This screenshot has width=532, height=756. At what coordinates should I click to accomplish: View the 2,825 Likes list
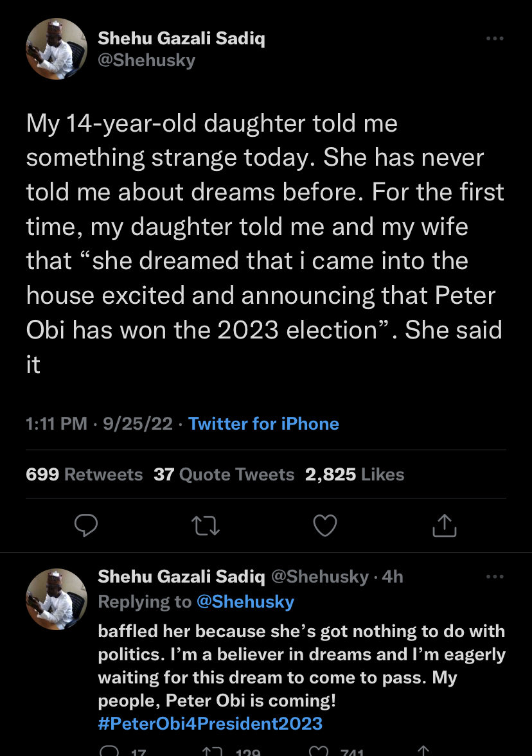(x=355, y=475)
